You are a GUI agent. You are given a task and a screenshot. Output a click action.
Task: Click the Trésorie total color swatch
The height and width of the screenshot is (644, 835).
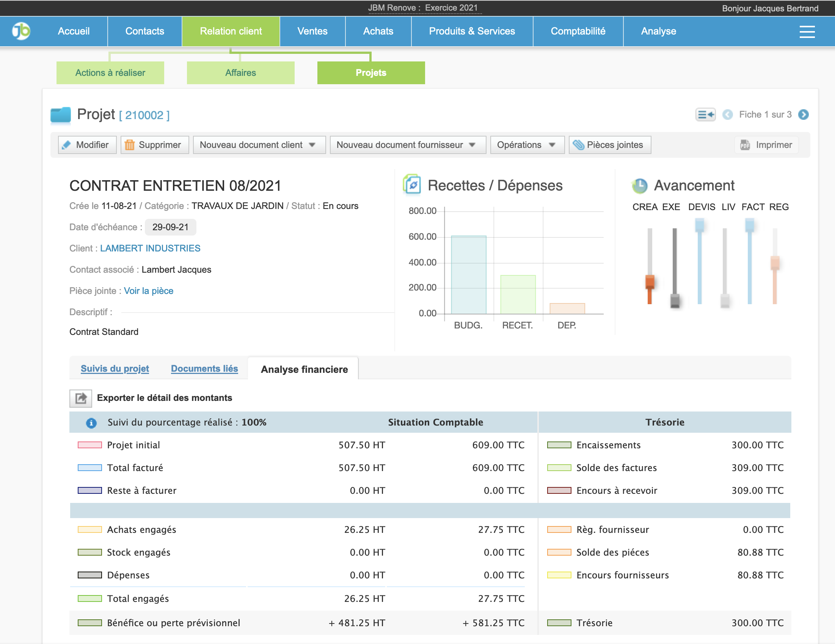(x=559, y=624)
